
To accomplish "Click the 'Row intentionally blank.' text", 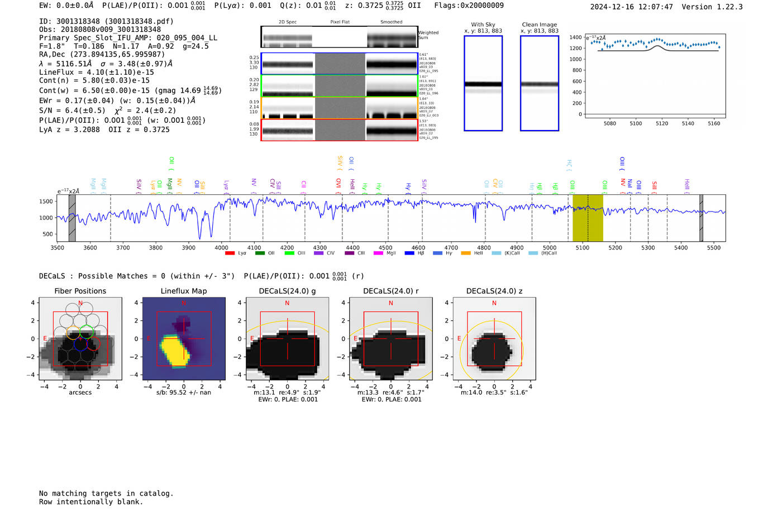I will 91,502.
